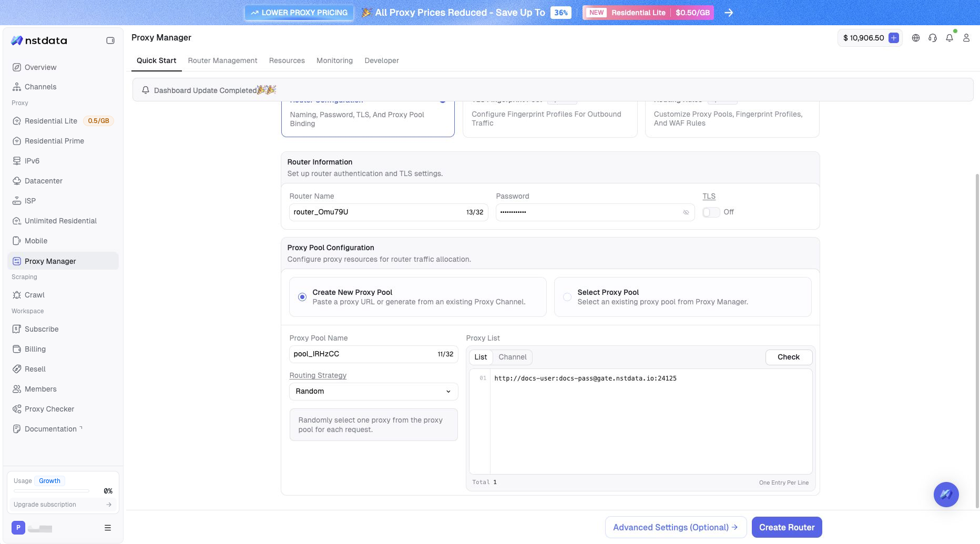This screenshot has height=544, width=980.
Task: Switch to Router Management tab
Action: tap(222, 60)
